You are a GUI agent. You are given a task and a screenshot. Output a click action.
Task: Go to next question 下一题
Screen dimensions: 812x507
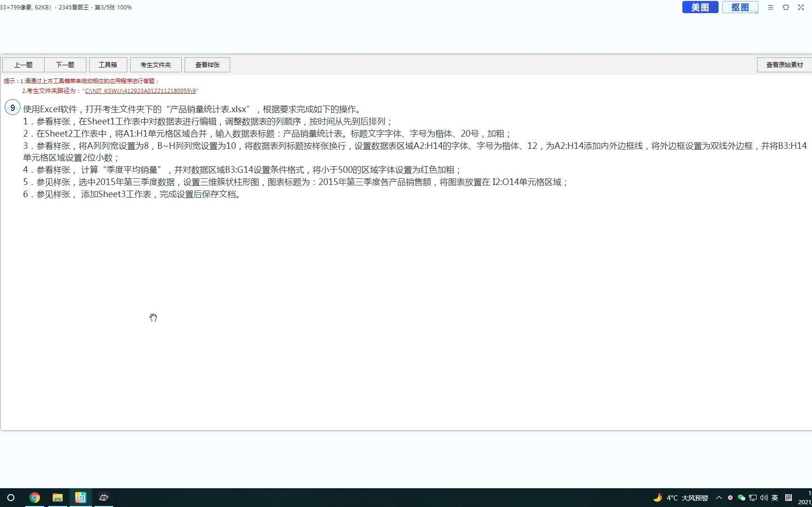click(x=65, y=65)
